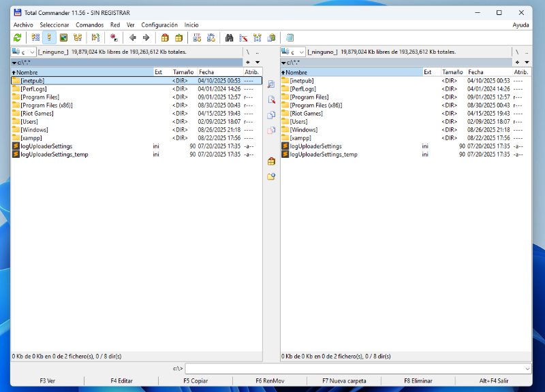Click the clipboard-with-files toolbar icon
Viewport: 545px width, 392px height.
point(271,37)
